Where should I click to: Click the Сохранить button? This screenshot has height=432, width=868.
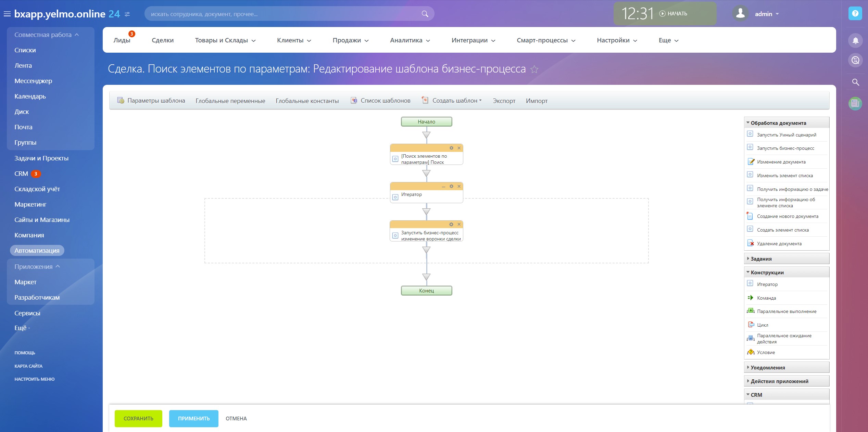point(138,419)
